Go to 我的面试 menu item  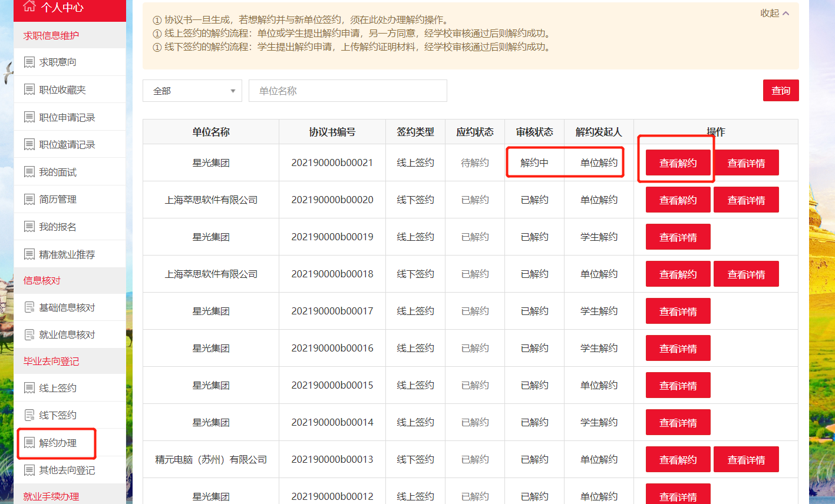click(58, 172)
